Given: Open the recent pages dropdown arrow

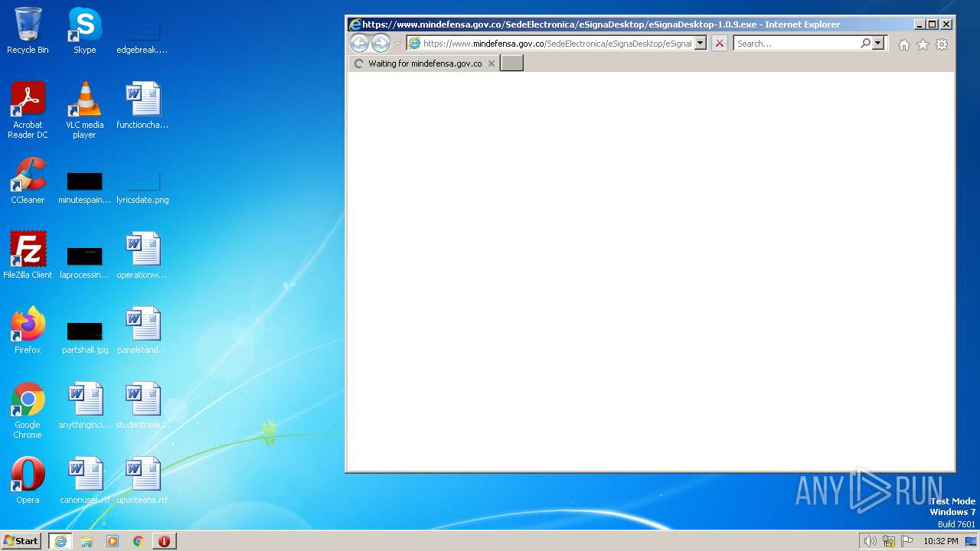Looking at the screenshot, I should [x=398, y=44].
